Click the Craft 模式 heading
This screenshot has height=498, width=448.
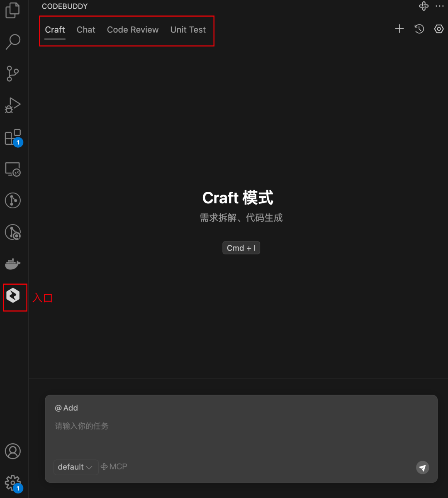238,198
